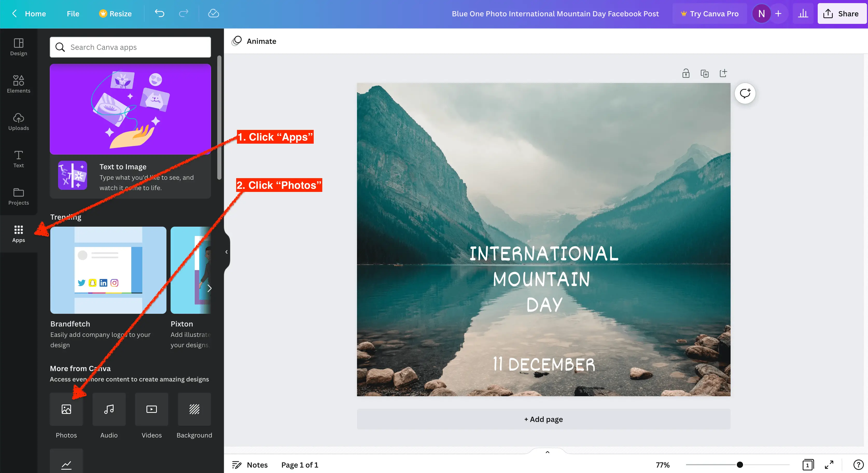This screenshot has height=473, width=868.
Task: Switch to the Uploads sidebar panel
Action: point(18,121)
